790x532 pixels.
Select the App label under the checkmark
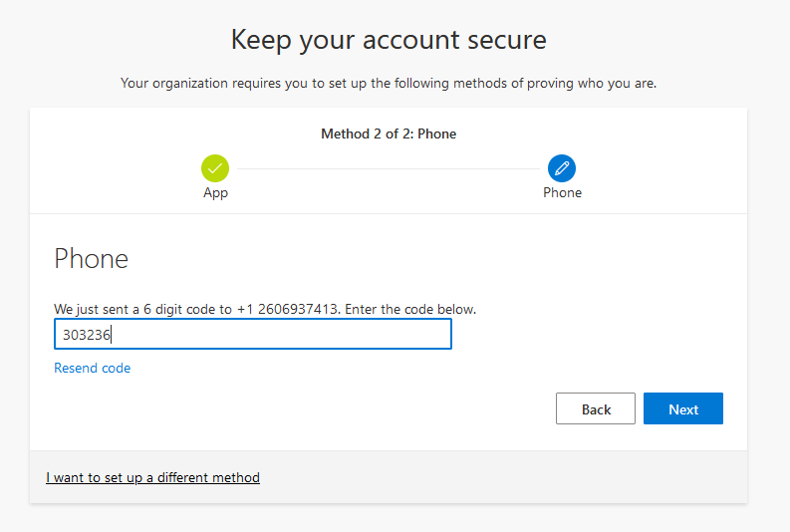tap(215, 192)
